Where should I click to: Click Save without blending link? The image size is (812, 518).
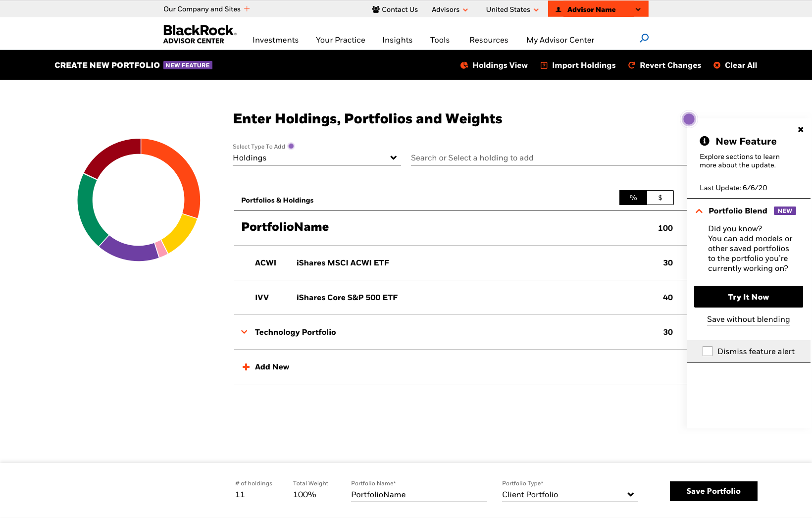point(748,319)
